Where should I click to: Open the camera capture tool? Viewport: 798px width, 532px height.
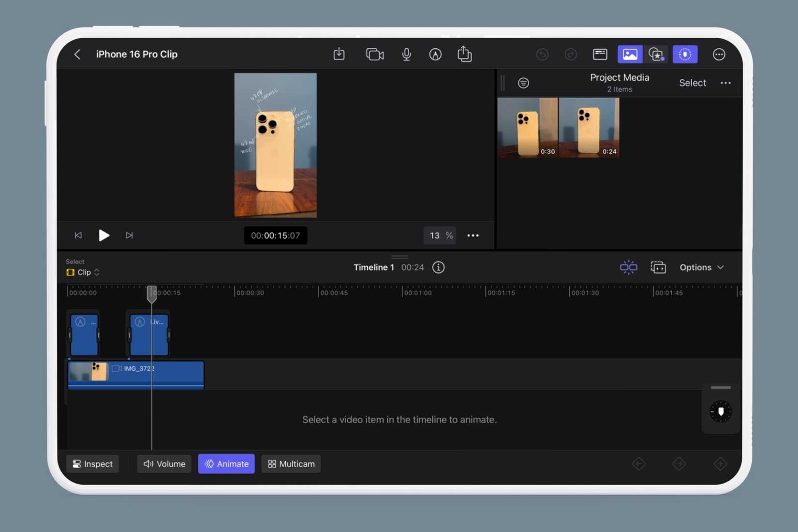(375, 54)
